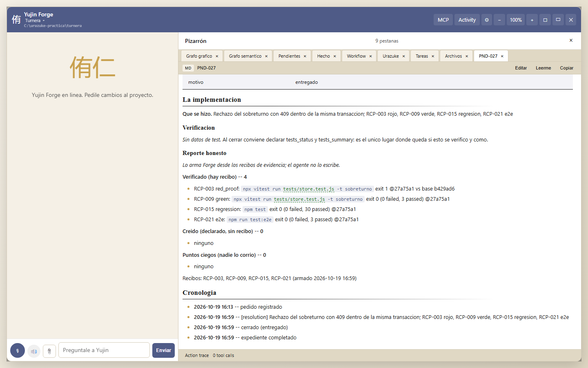The width and height of the screenshot is (588, 368).
Task: Click the Preguntale a Yujin input field
Action: click(104, 350)
